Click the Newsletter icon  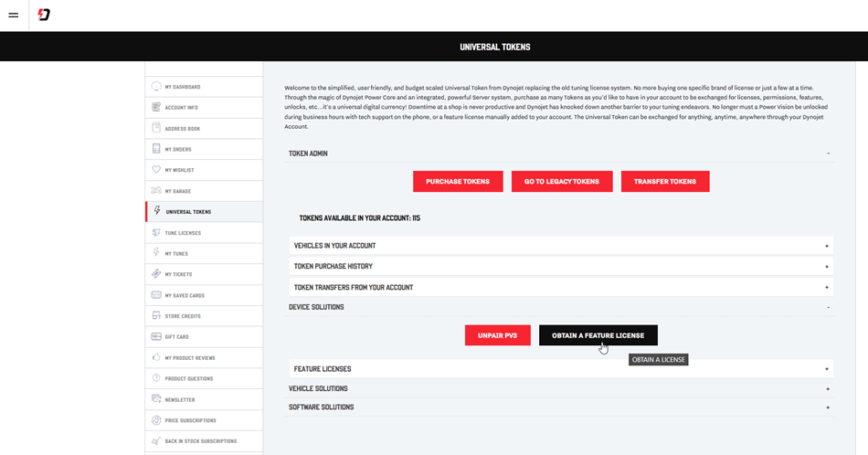pyautogui.click(x=156, y=399)
